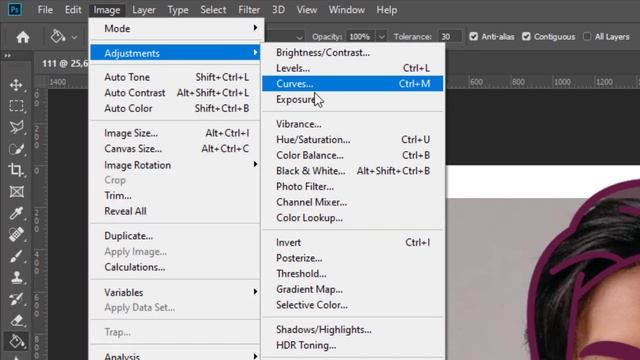Choose Threshold adjustment

353,273
